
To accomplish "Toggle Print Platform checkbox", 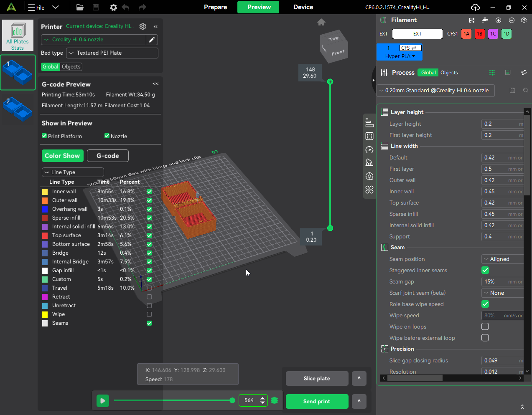I will [44, 136].
